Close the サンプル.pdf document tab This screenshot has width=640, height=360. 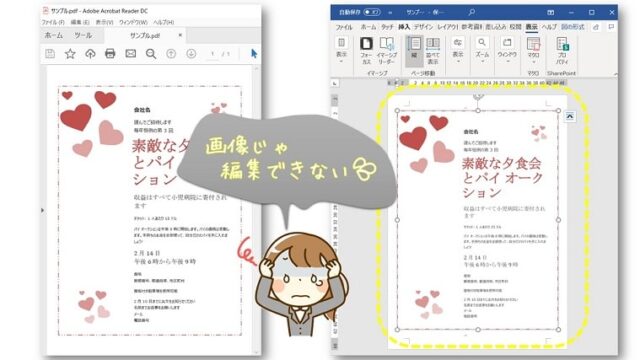(x=180, y=35)
